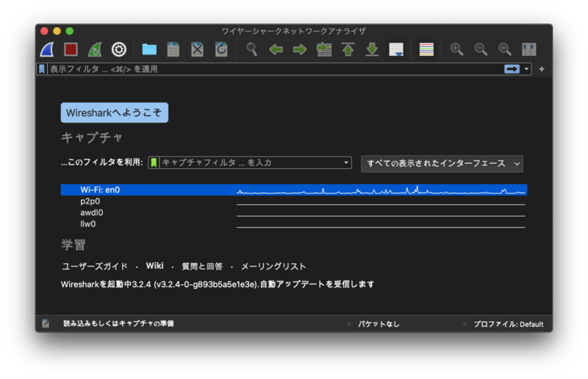The height and width of the screenshot is (379, 588).
Task: Jump to last packet down arrow
Action: click(372, 49)
